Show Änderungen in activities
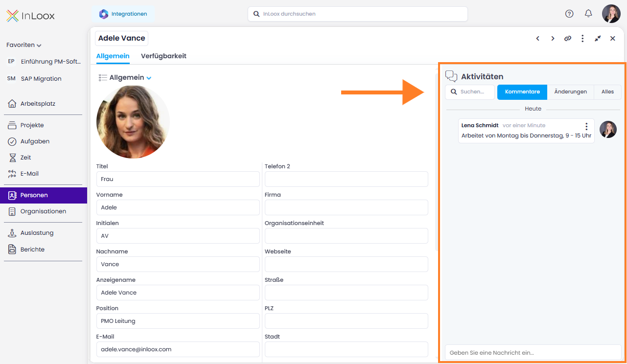This screenshot has width=627, height=364. [x=571, y=92]
